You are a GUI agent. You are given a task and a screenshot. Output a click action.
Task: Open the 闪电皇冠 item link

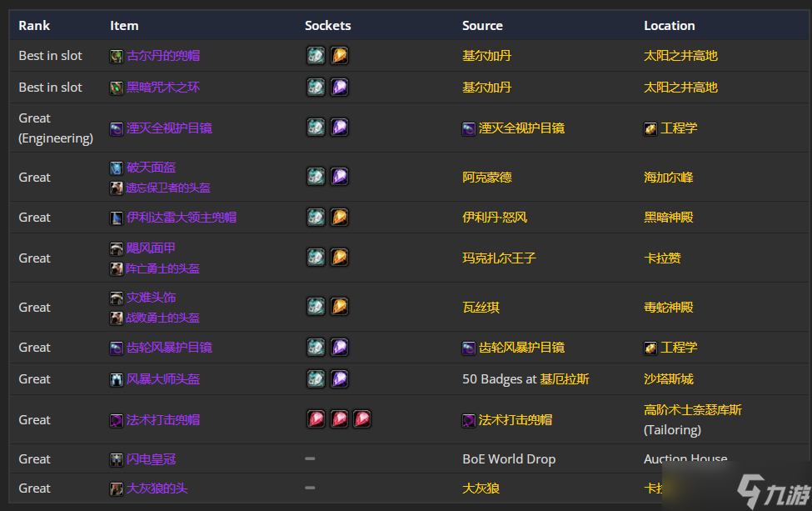(152, 459)
